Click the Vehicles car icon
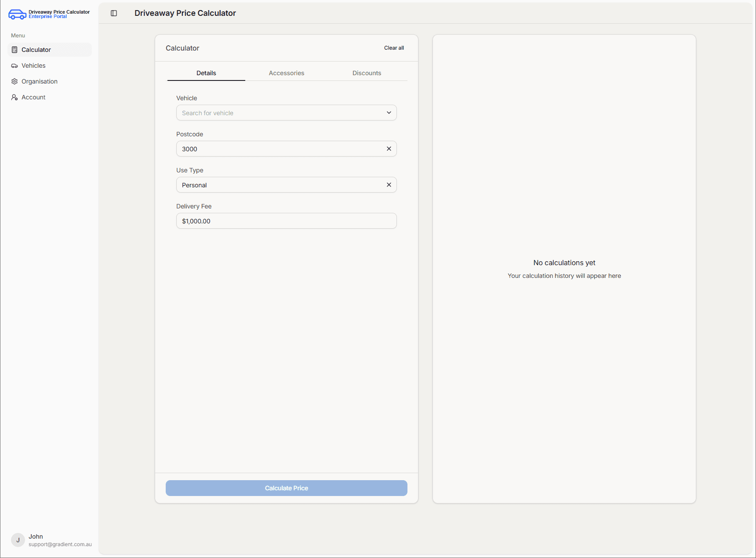756x558 pixels. pyautogui.click(x=15, y=66)
